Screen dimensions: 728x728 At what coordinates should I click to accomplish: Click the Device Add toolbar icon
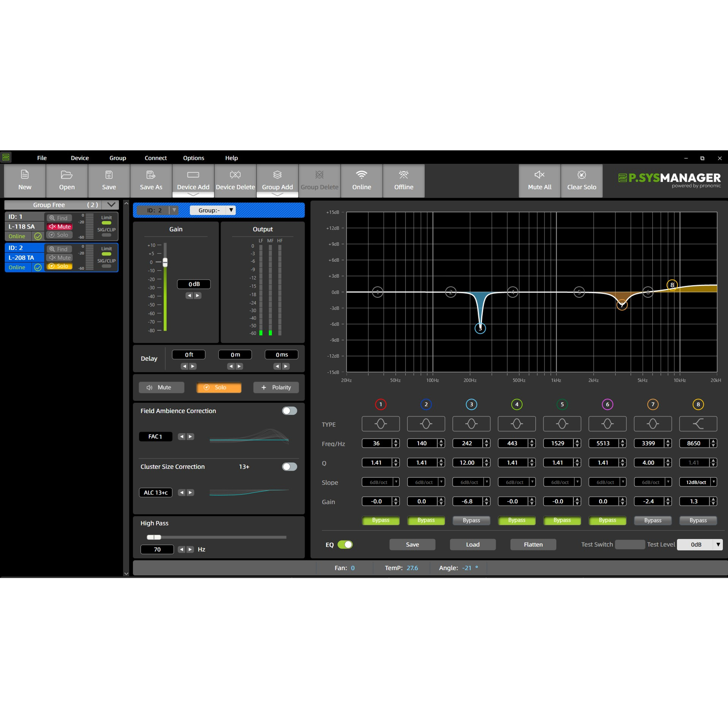[x=193, y=175]
